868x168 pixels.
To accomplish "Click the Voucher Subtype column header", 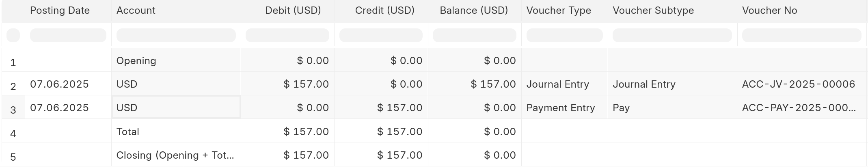I will (x=653, y=11).
